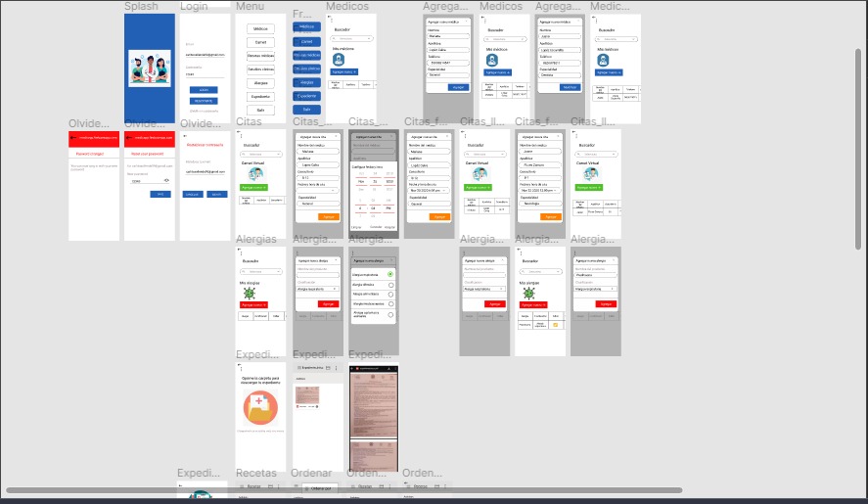The height and width of the screenshot is (504, 868).
Task: Click white Carnet button in Menu frame
Action: [260, 42]
